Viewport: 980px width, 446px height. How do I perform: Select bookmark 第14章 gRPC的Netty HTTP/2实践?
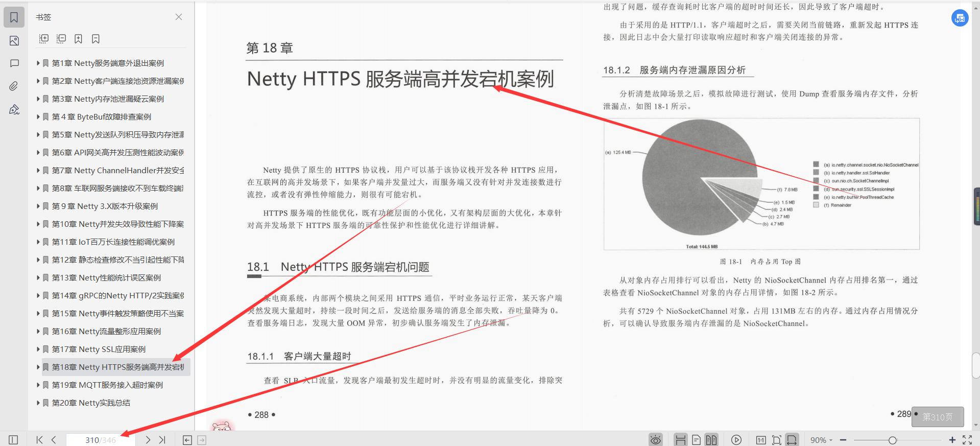click(117, 296)
